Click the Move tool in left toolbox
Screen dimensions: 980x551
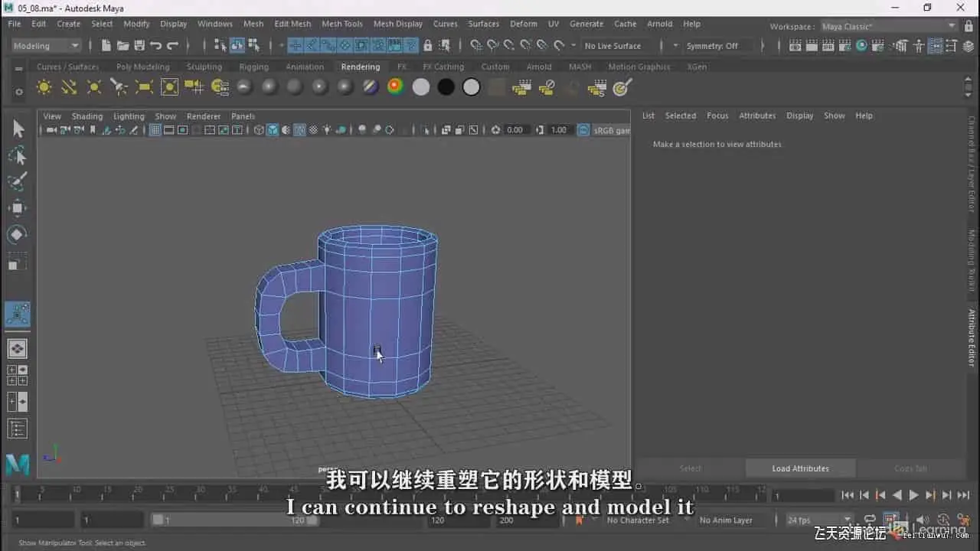17,208
